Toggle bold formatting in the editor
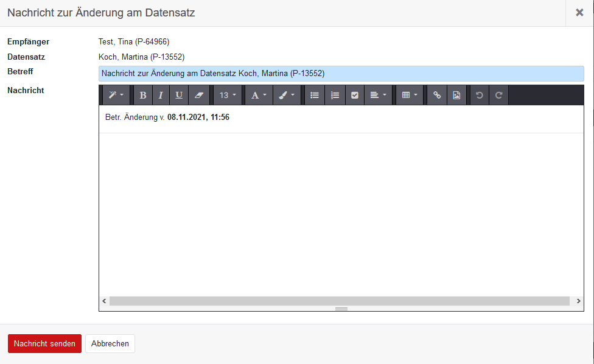 tap(143, 96)
